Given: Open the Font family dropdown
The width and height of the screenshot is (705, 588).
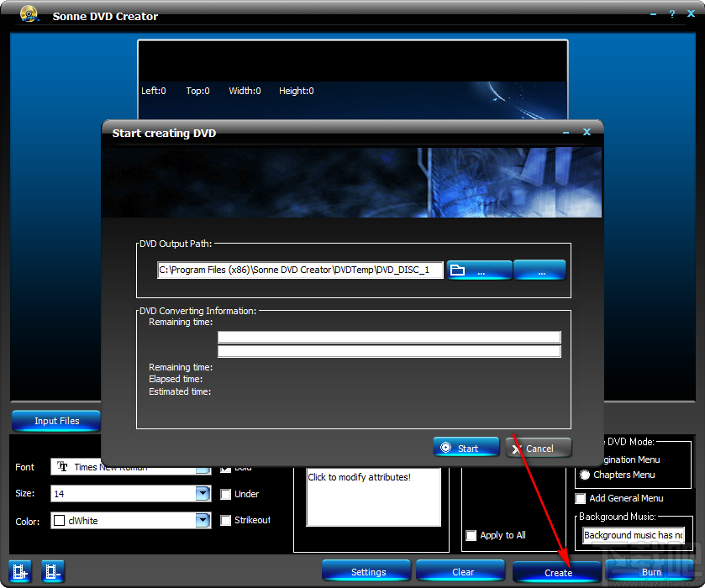Looking at the screenshot, I should [202, 467].
